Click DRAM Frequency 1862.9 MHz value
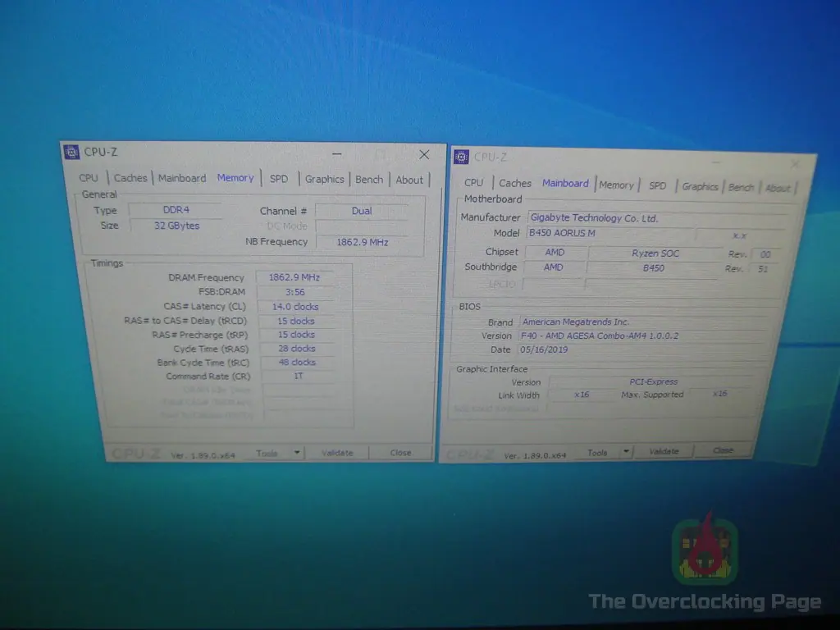The width and height of the screenshot is (840, 630). coord(294,277)
